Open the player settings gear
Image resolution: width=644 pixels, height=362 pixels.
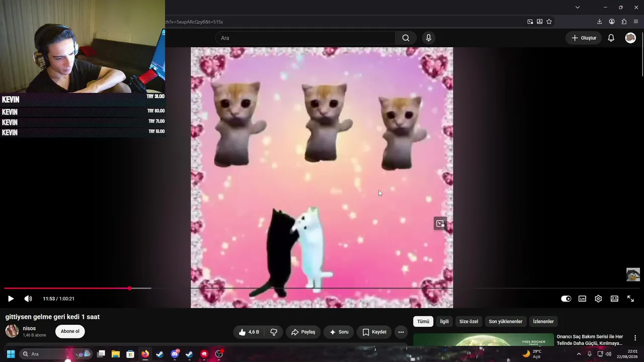coord(598,299)
